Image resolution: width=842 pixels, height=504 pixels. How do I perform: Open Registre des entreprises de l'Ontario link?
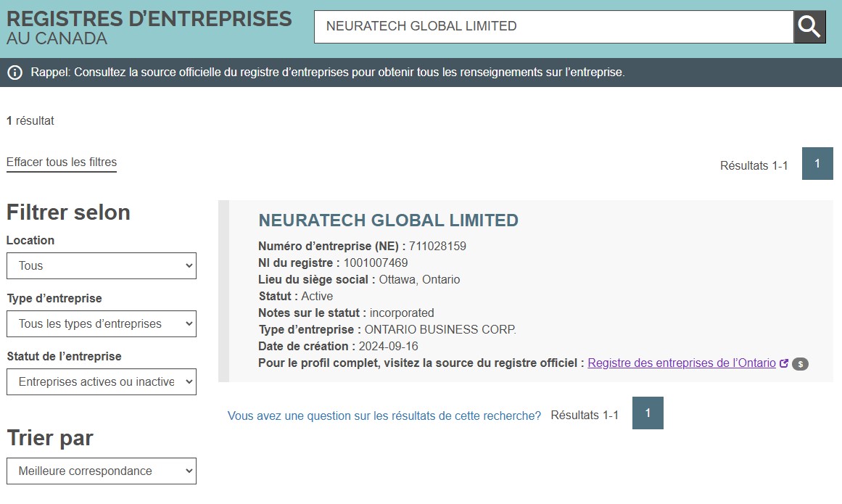tap(682, 363)
